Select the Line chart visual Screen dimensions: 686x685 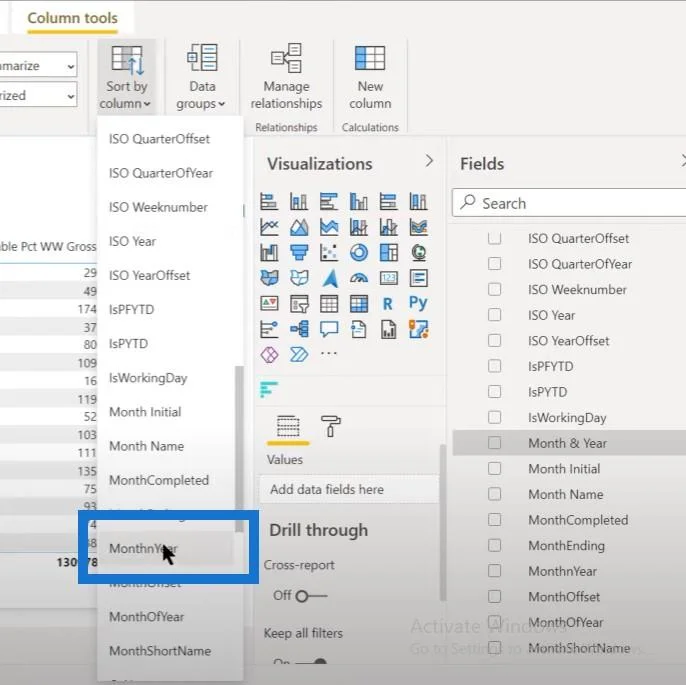[x=269, y=227]
